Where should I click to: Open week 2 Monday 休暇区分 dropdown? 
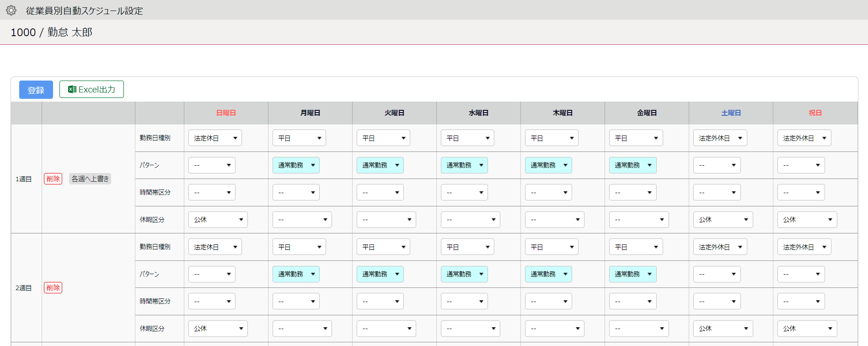point(302,329)
